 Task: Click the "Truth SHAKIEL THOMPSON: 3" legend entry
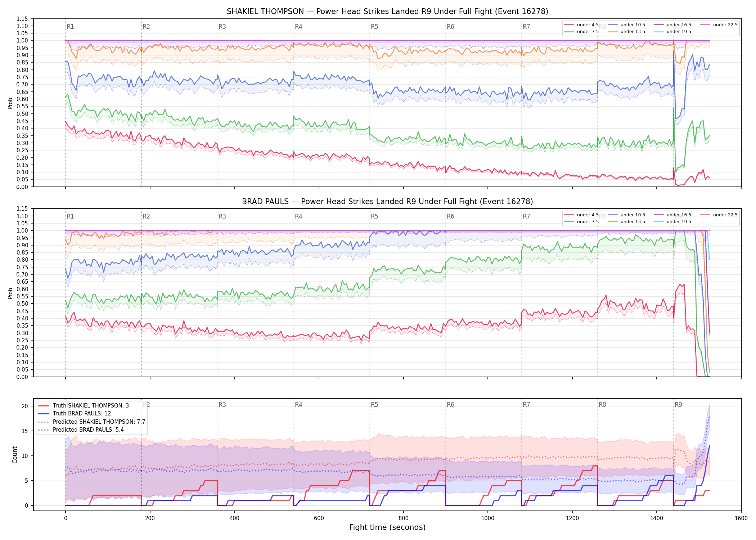(83, 406)
